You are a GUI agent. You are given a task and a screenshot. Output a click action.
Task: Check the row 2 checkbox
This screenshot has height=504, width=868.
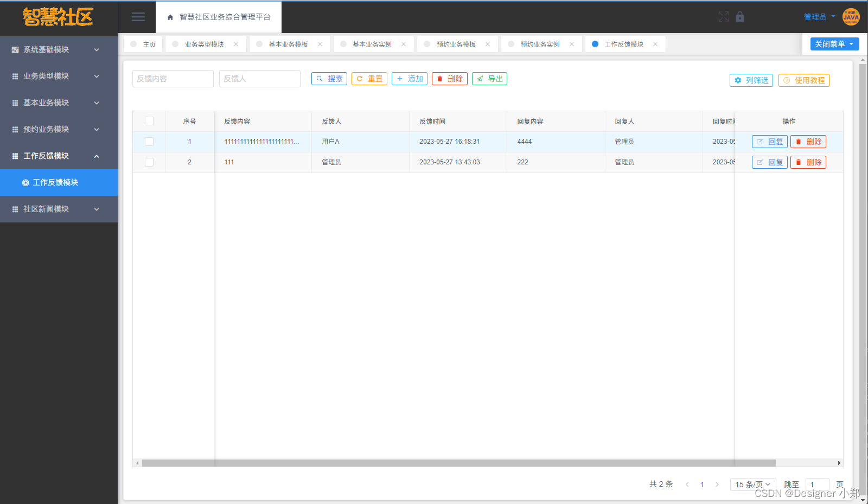click(149, 162)
